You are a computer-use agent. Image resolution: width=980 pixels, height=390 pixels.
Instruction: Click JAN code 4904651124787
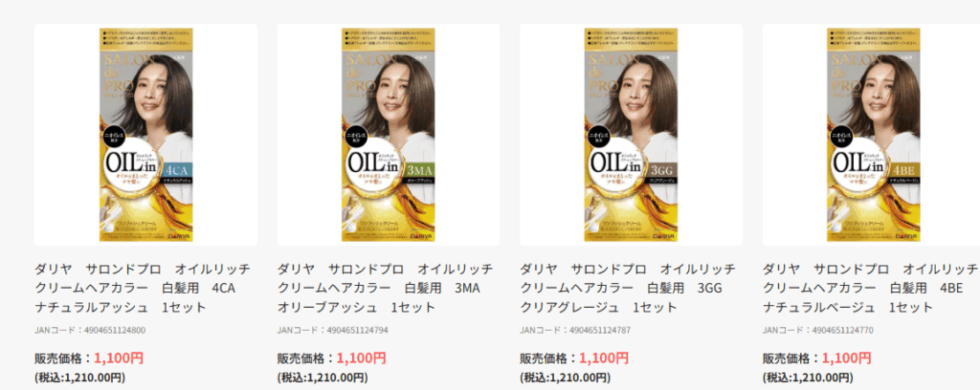[575, 330]
